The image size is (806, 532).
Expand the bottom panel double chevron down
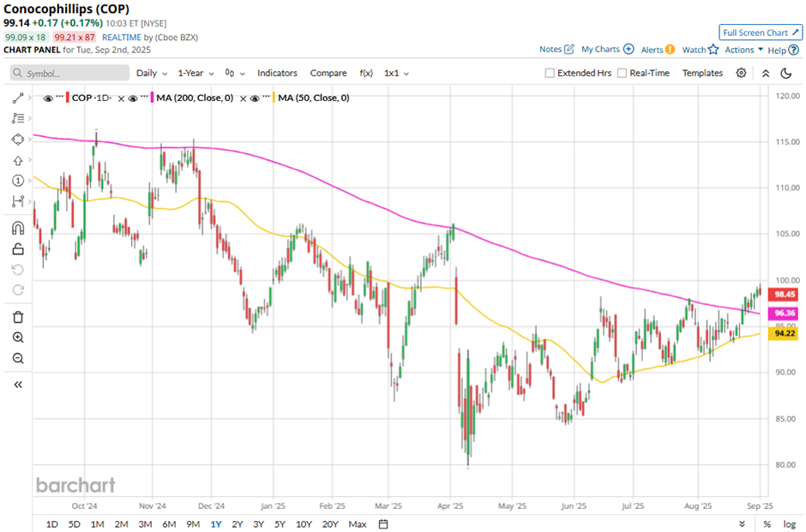[742, 523]
